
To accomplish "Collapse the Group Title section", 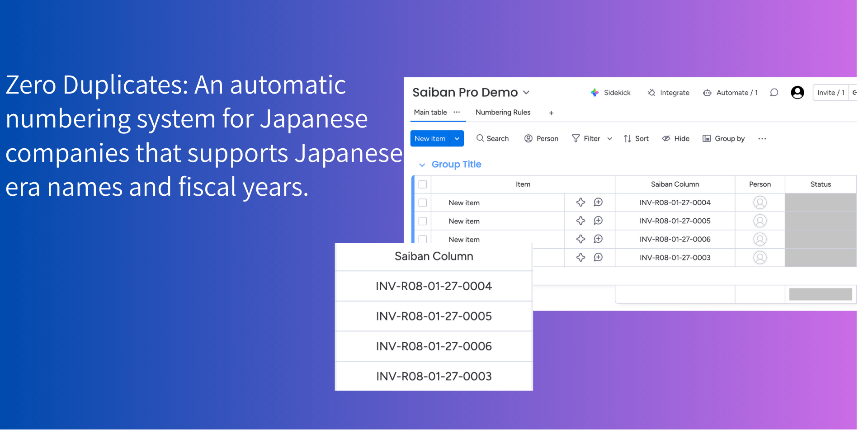I will (422, 165).
